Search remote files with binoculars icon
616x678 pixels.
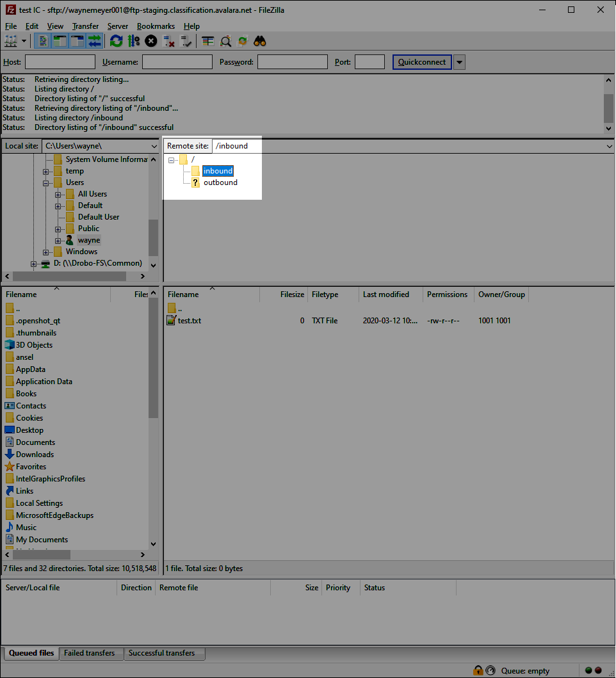[260, 42]
